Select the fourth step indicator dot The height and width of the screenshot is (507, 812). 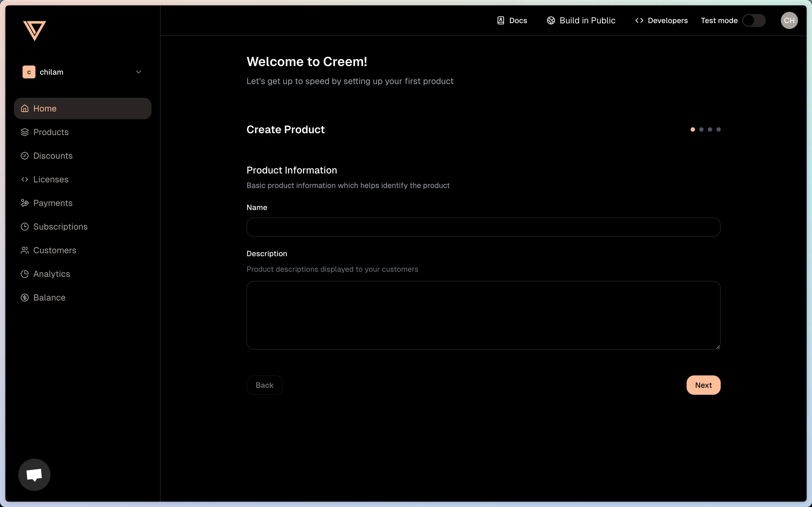tap(719, 129)
